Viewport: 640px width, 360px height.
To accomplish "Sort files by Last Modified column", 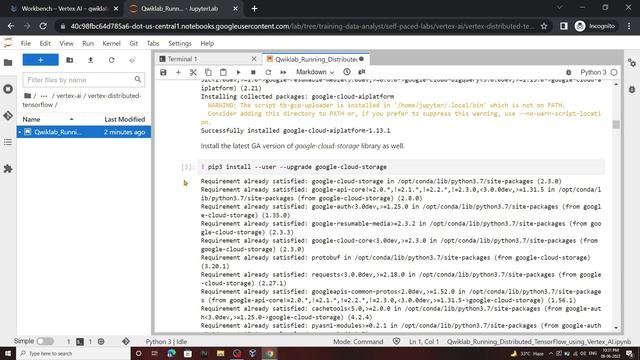I will click(124, 119).
